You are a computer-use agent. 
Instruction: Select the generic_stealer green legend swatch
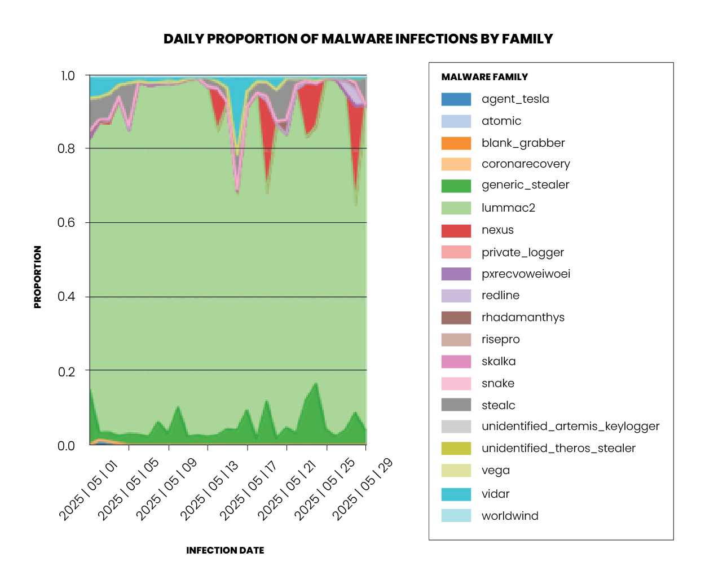pos(456,186)
